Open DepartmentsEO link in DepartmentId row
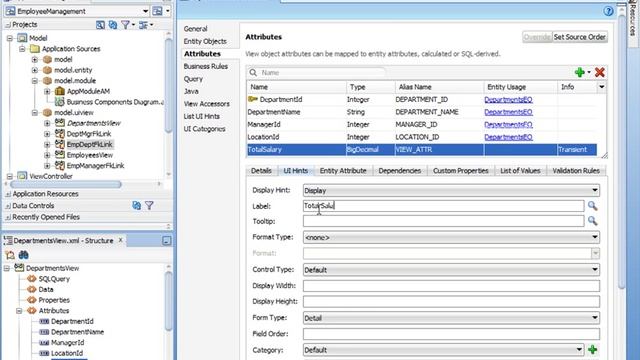Screen dimensions: 640x360 pos(508,100)
